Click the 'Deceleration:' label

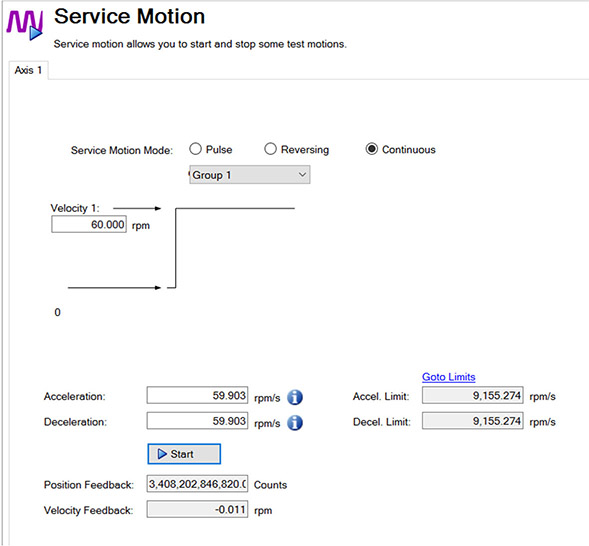click(x=76, y=422)
